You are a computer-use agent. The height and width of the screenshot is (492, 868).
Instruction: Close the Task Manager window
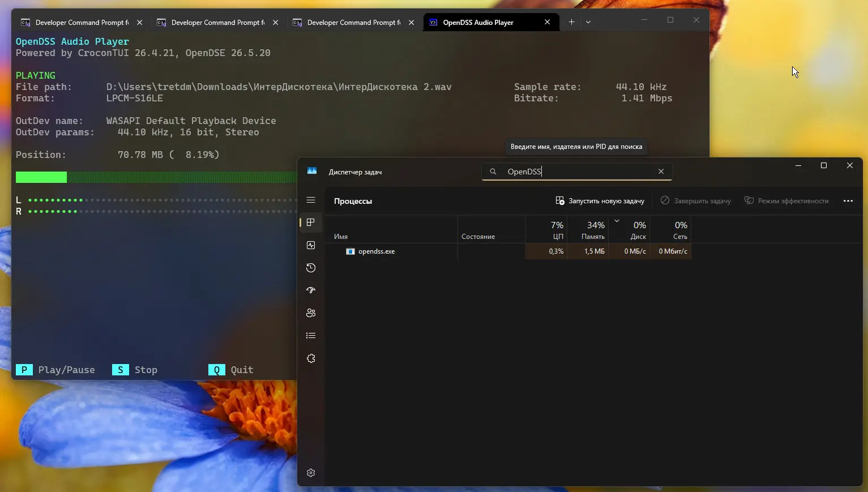tap(849, 165)
